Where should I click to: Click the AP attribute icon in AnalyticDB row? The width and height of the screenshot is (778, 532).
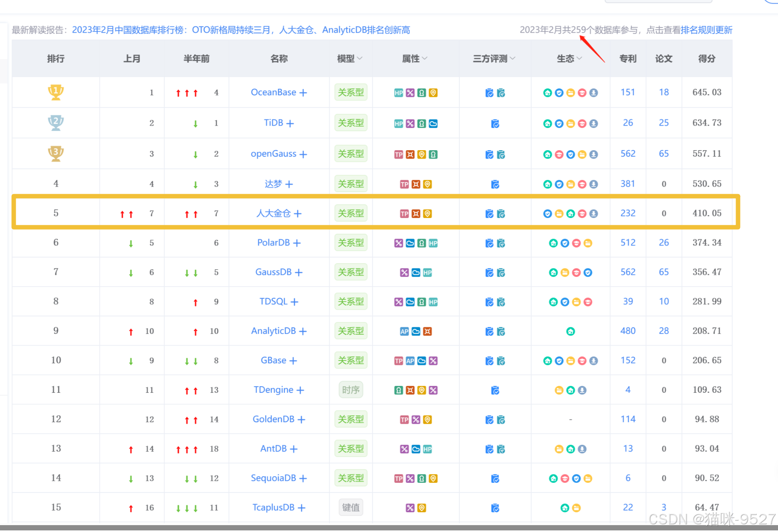point(404,331)
